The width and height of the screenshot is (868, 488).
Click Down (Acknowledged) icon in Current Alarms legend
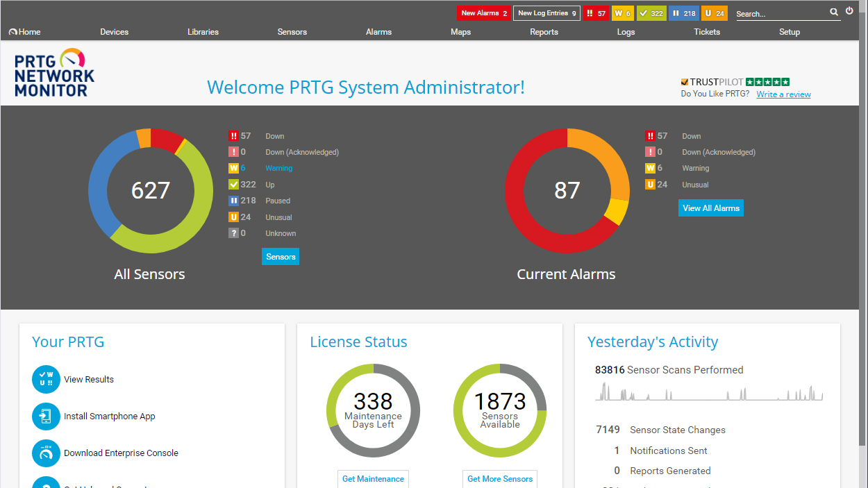click(651, 152)
